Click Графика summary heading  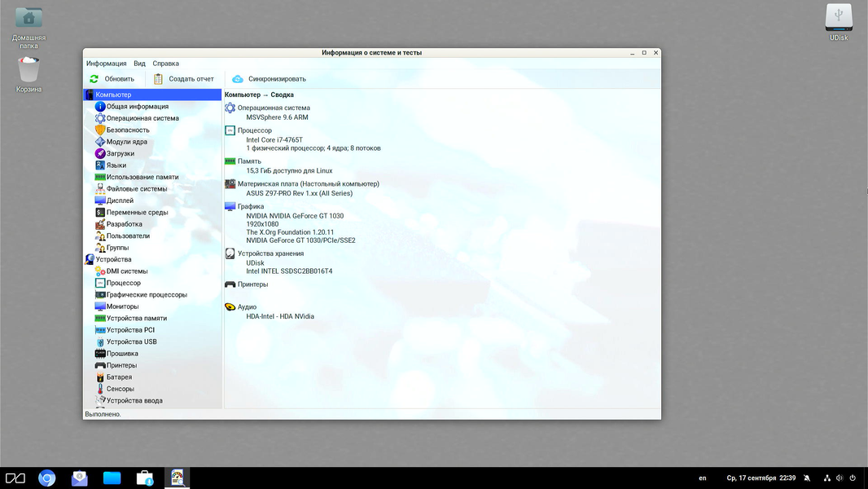point(251,206)
